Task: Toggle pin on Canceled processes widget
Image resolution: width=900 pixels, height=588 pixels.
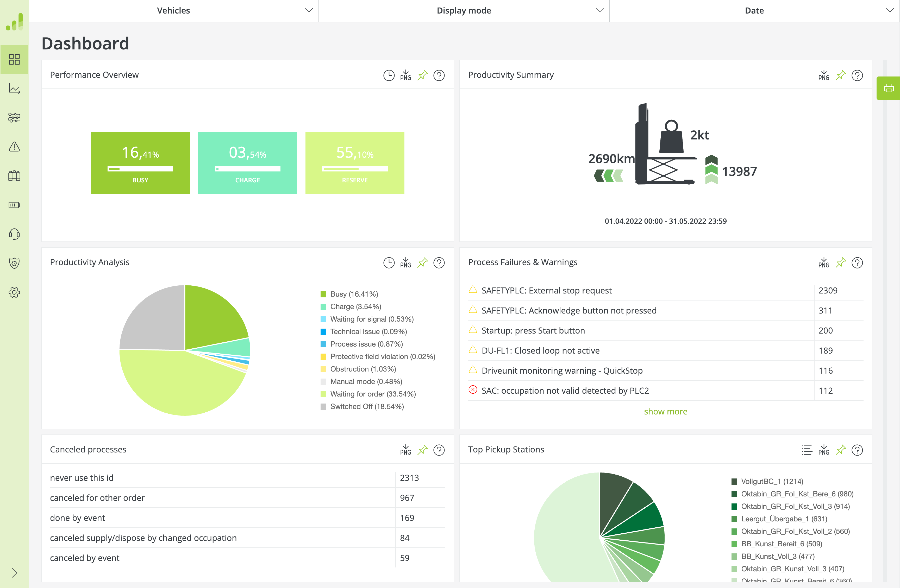Action: click(x=422, y=450)
